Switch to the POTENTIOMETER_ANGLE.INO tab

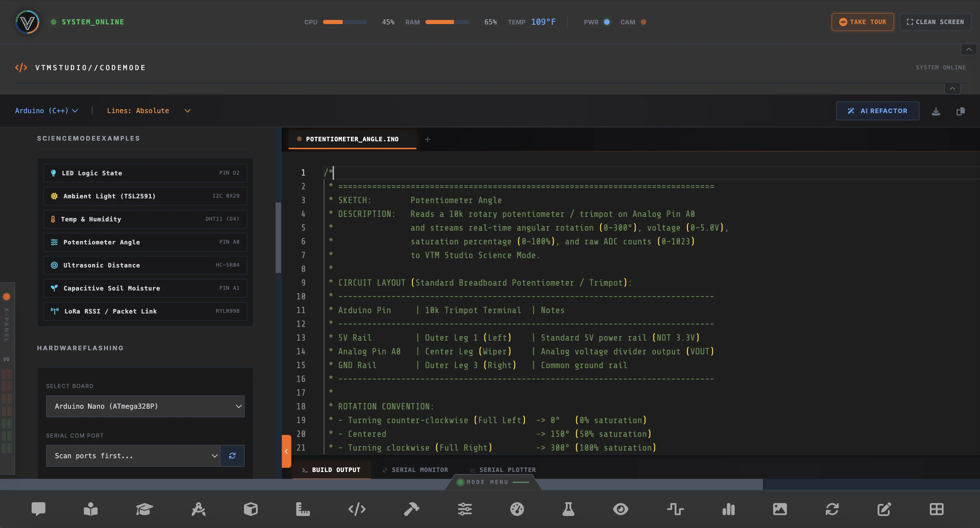coord(352,139)
